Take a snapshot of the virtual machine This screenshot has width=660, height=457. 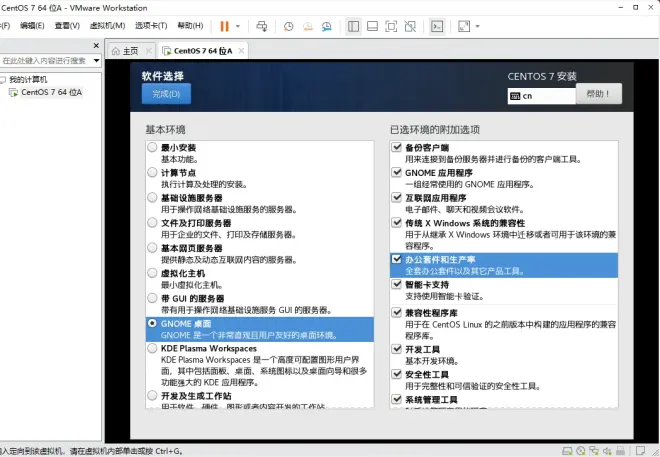tap(288, 27)
